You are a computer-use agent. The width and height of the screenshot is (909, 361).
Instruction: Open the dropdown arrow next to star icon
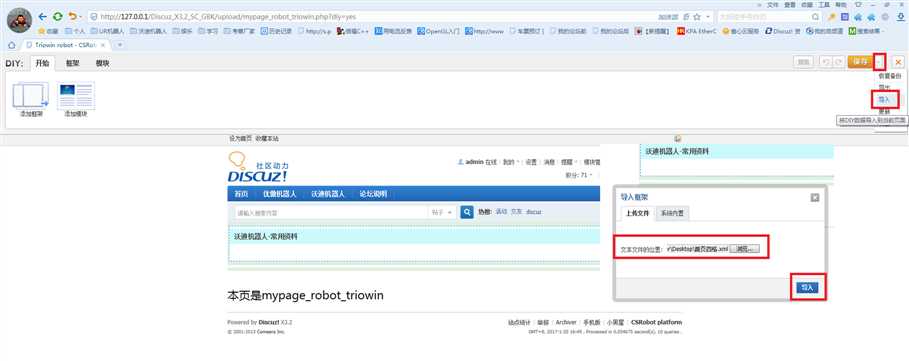(708, 17)
